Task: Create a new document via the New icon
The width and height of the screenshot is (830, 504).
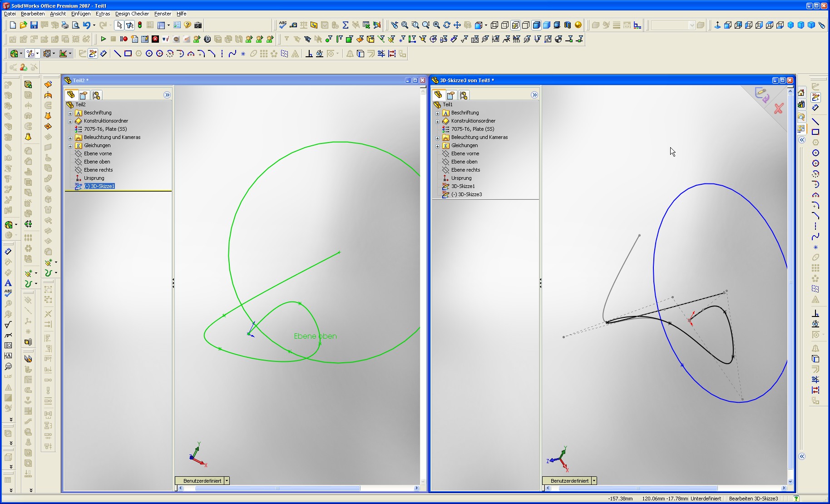Action: coord(13,25)
